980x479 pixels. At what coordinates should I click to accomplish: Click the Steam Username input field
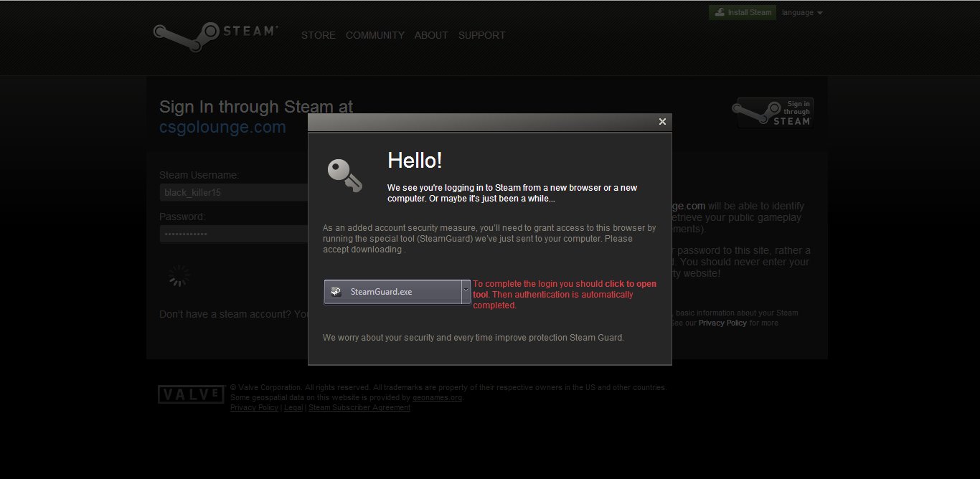point(234,192)
